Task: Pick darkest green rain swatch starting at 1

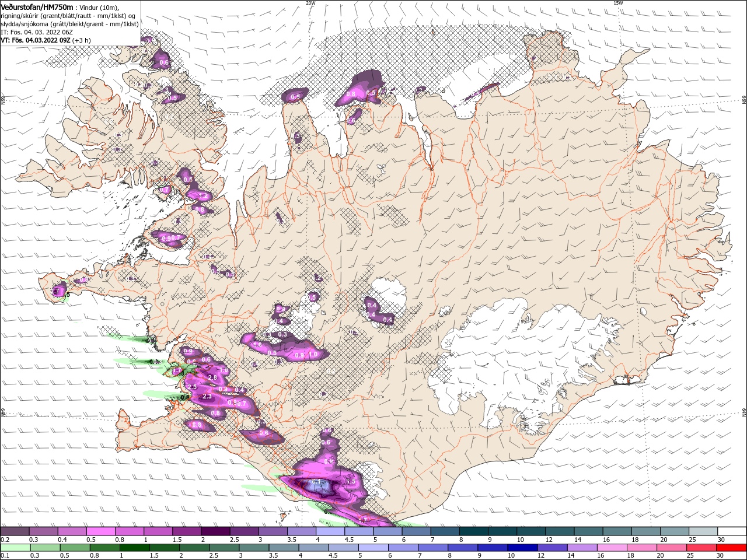Action: coord(134,548)
